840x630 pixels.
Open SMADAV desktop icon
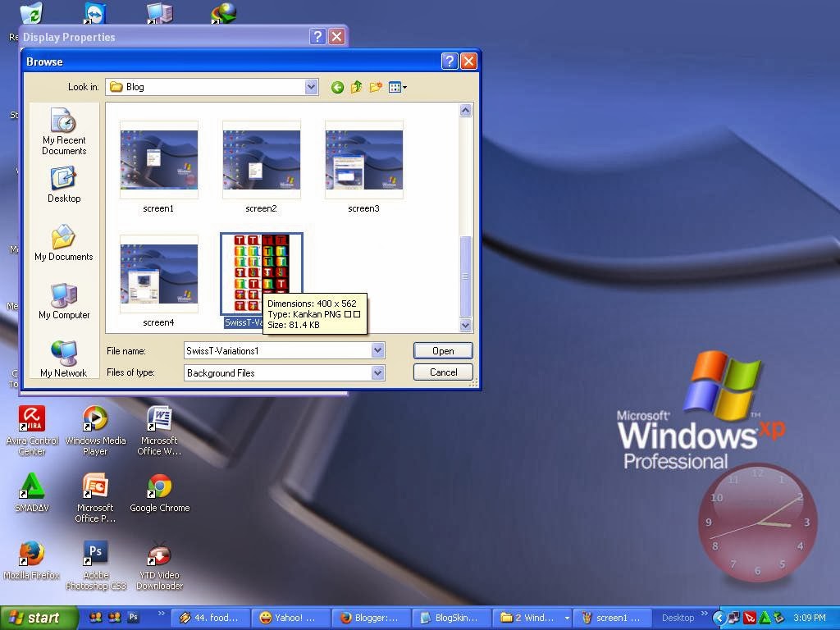coord(32,492)
